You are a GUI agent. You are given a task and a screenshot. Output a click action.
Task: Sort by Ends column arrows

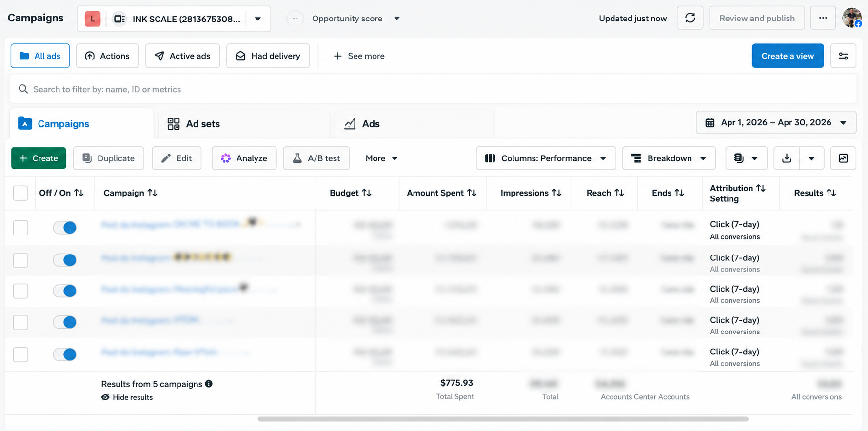[679, 193]
